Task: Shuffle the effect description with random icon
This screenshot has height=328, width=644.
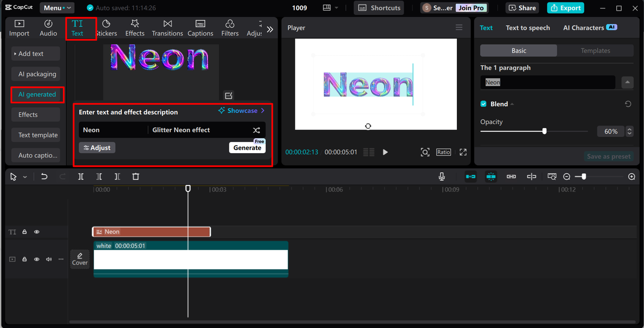Action: point(257,130)
